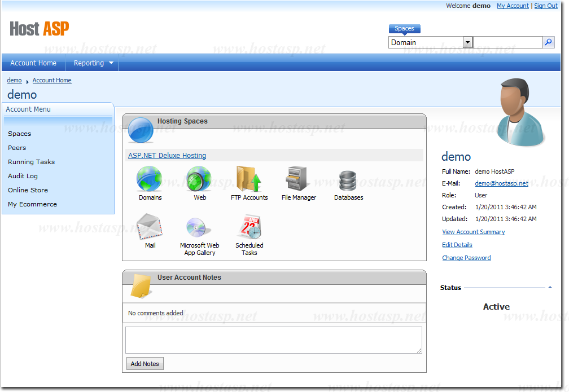Expand the Reporting menu dropdown
The image size is (569, 392).
click(x=111, y=63)
